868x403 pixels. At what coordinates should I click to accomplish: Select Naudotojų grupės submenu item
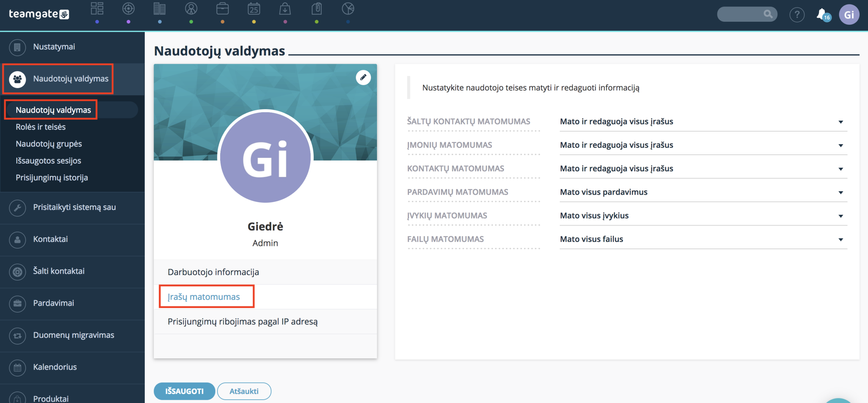49,144
